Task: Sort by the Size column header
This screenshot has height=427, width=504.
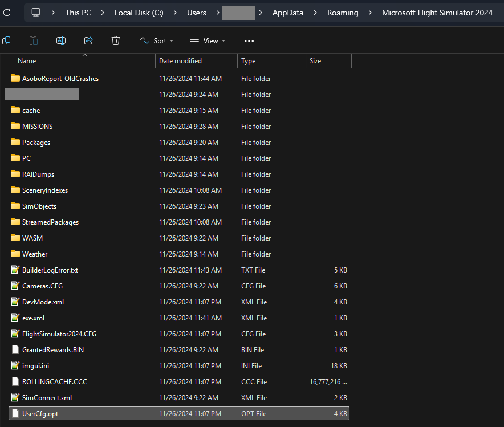Action: (315, 61)
